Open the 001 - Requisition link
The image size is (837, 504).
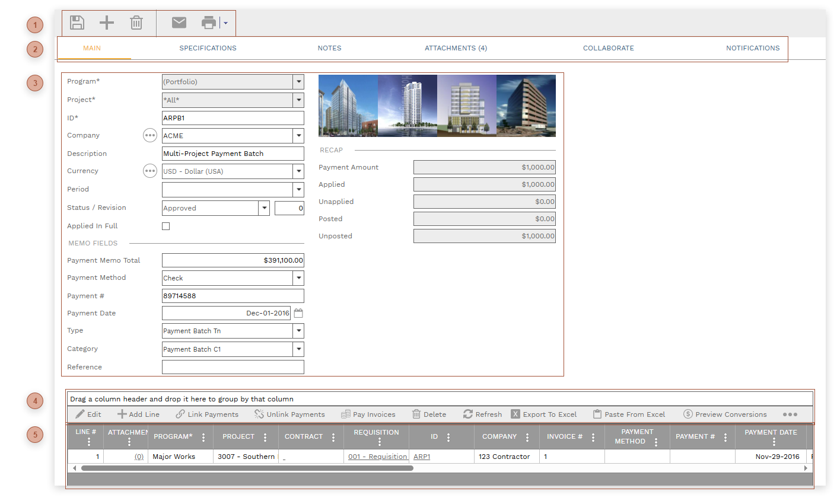pos(377,457)
